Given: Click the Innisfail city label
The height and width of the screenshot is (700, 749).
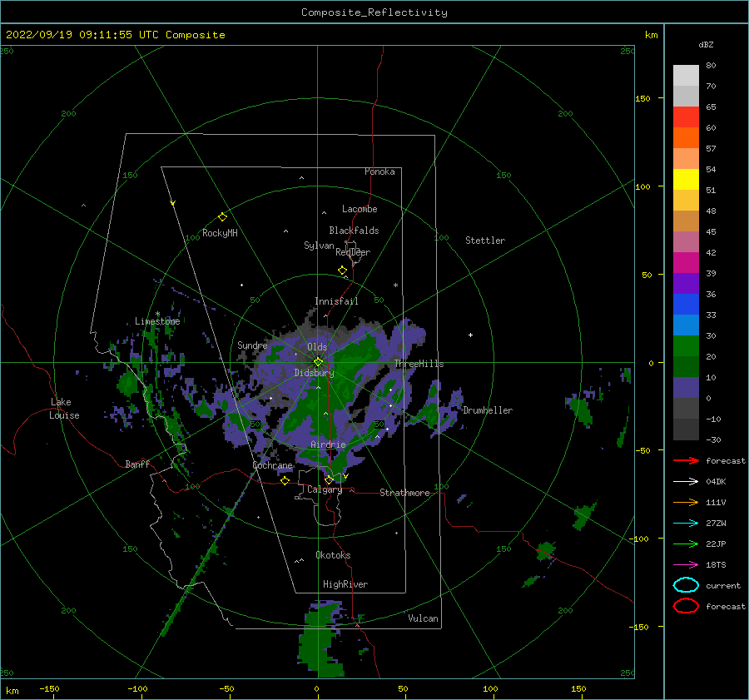Looking at the screenshot, I should pyautogui.click(x=336, y=301).
